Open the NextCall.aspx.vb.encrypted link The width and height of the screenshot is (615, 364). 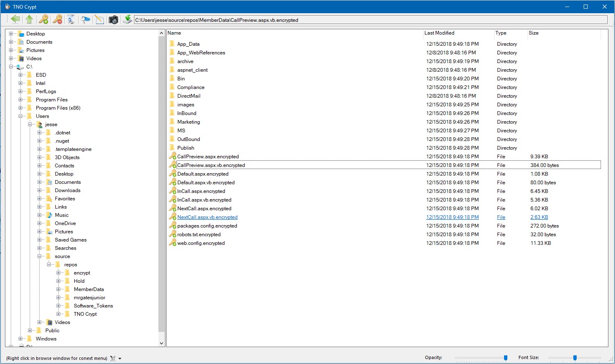(x=207, y=217)
